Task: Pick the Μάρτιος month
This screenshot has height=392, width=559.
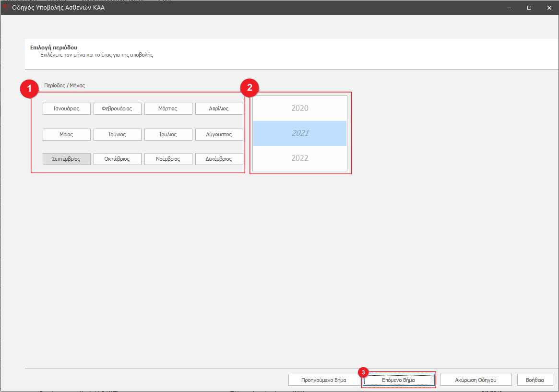Action: (168, 109)
